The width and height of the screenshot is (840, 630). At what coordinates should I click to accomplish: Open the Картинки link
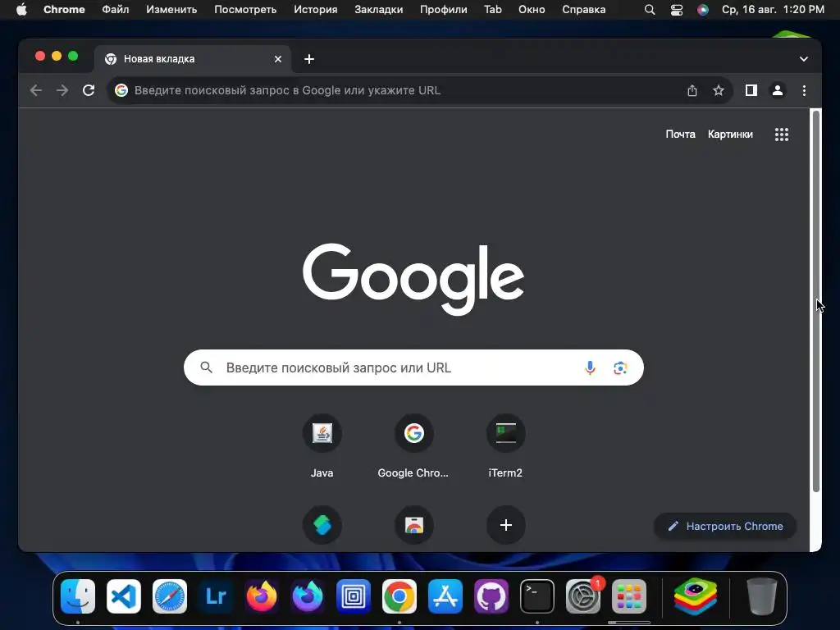pyautogui.click(x=730, y=135)
